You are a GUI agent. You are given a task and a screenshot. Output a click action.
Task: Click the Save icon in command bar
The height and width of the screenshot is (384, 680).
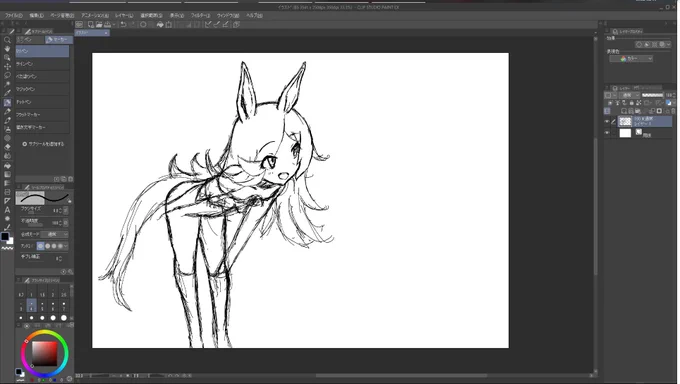pyautogui.click(x=107, y=25)
